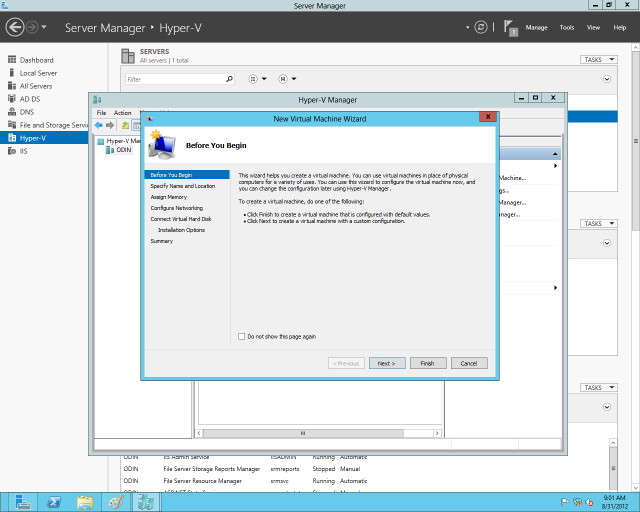Open the Server Manager Help menu

(620, 27)
